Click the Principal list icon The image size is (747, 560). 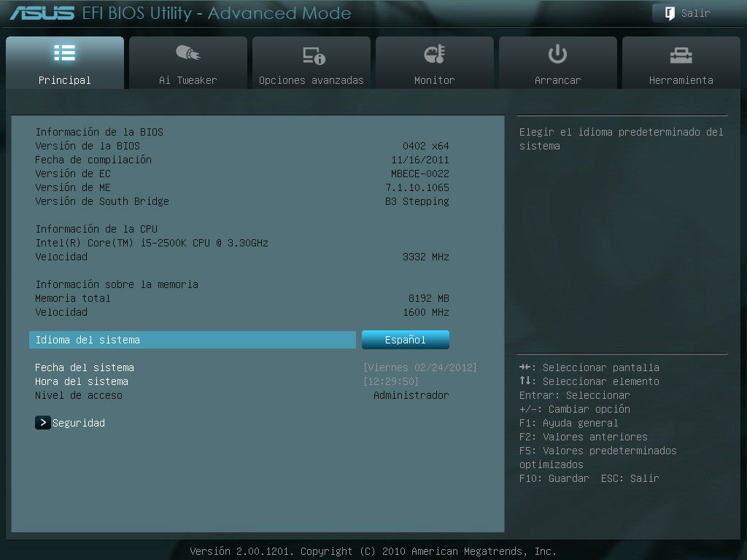(64, 52)
